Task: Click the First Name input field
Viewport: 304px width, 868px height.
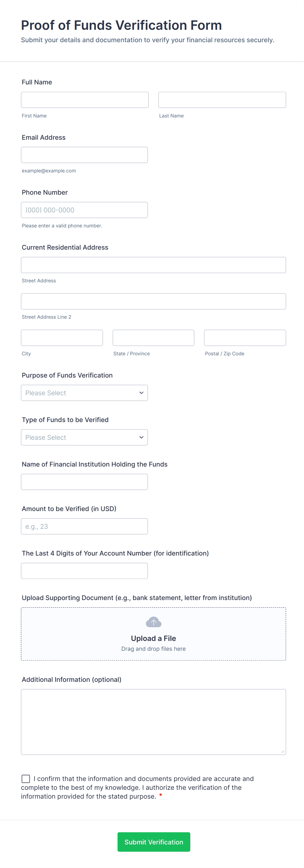Action: pyautogui.click(x=85, y=100)
